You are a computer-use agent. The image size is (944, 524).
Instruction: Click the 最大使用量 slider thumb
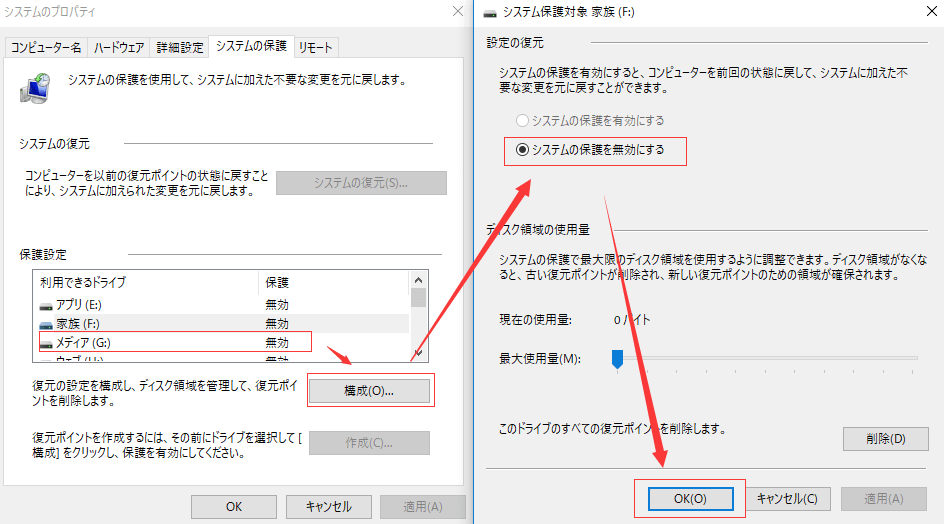[617, 359]
